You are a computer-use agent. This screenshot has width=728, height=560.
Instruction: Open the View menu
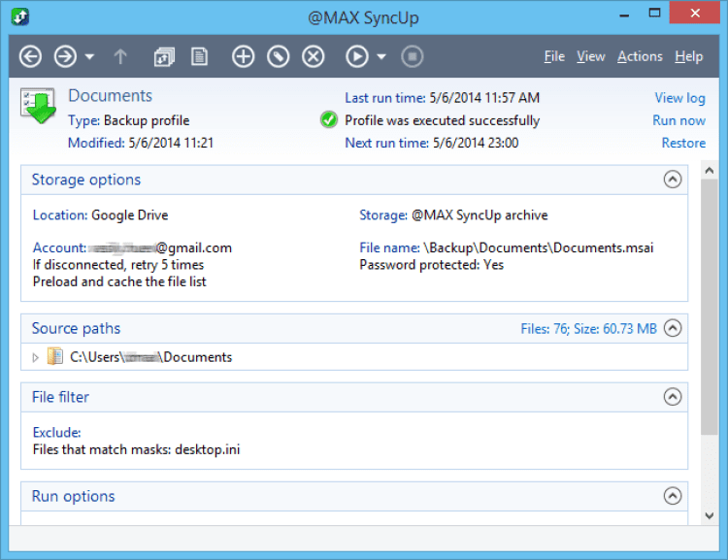[x=590, y=56]
